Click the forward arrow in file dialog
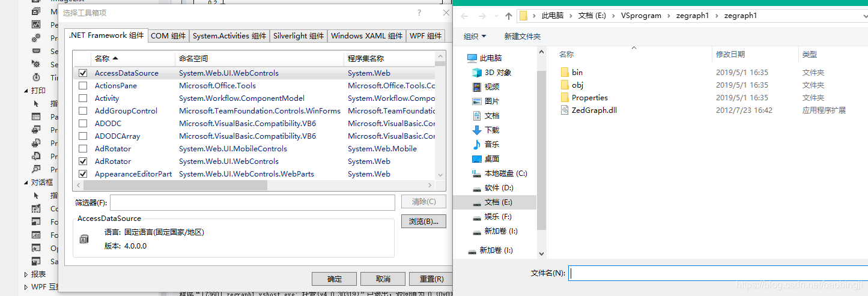This screenshot has height=296, width=868. click(x=482, y=16)
